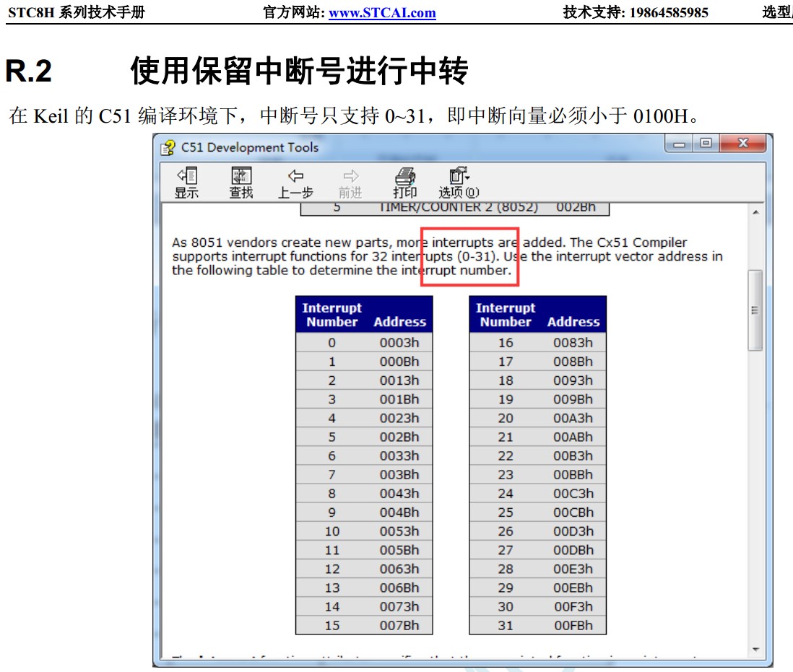Click address cell 0013h

399,380
